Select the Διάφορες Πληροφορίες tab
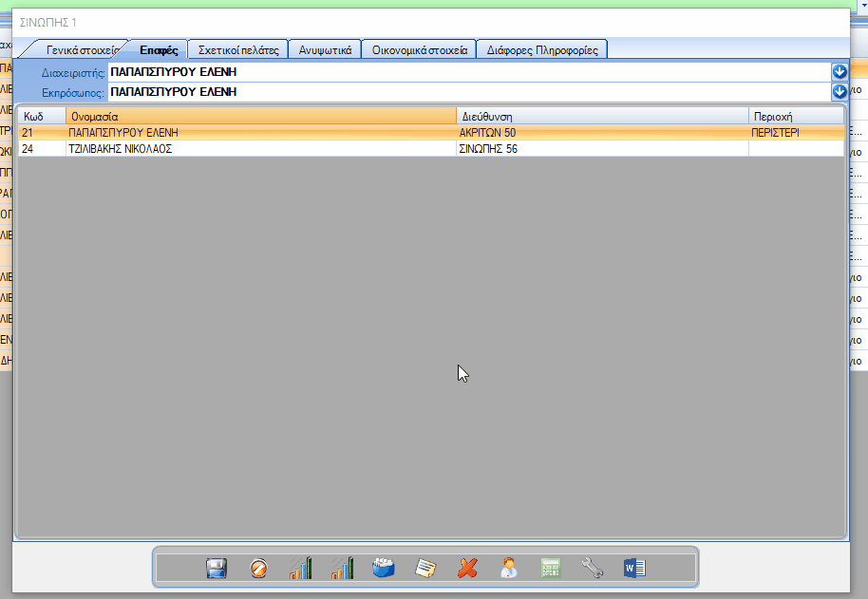Image resolution: width=868 pixels, height=599 pixels. click(542, 49)
